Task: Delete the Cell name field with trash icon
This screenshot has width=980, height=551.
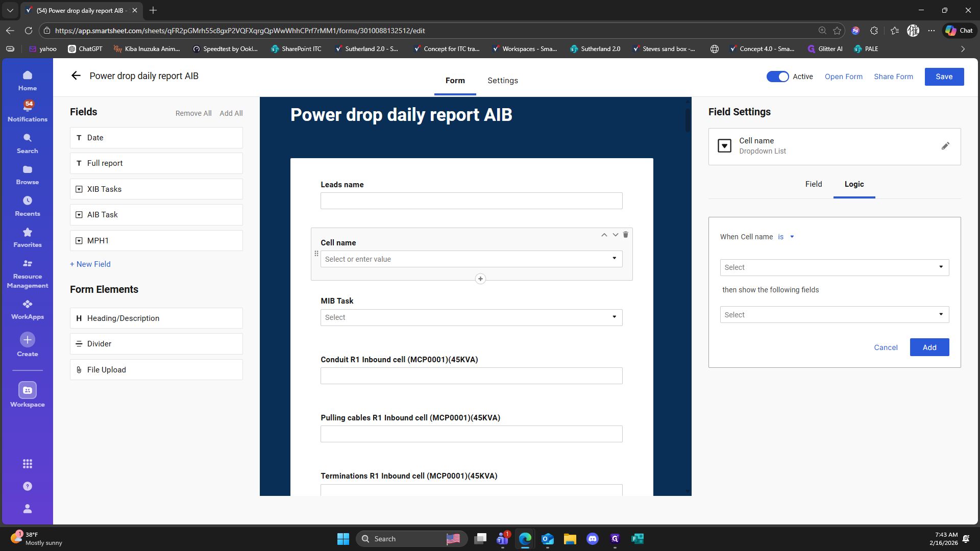Action: (x=625, y=235)
